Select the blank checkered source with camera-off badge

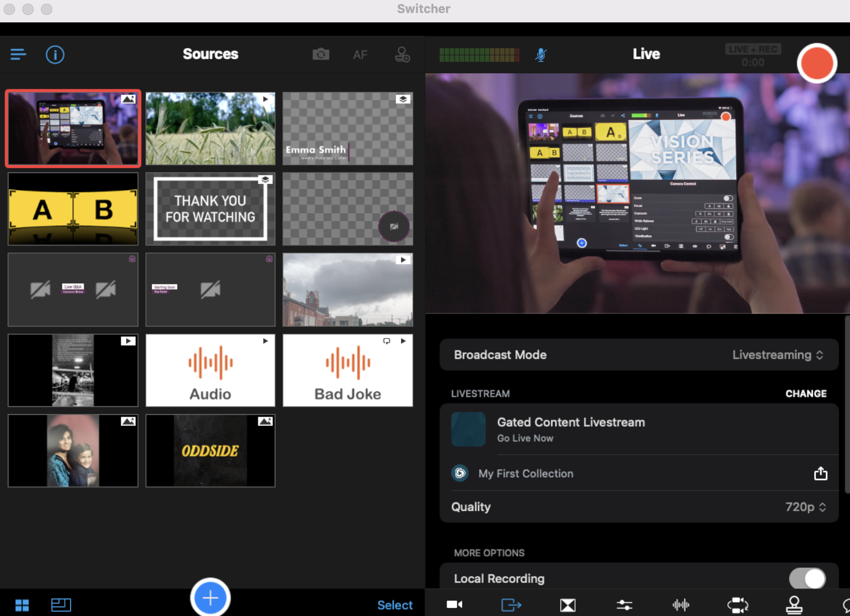[348, 209]
